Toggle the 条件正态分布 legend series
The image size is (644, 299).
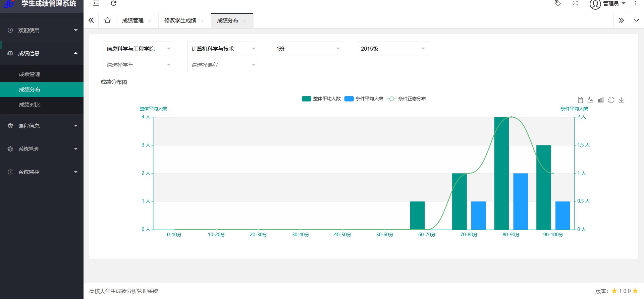point(407,99)
